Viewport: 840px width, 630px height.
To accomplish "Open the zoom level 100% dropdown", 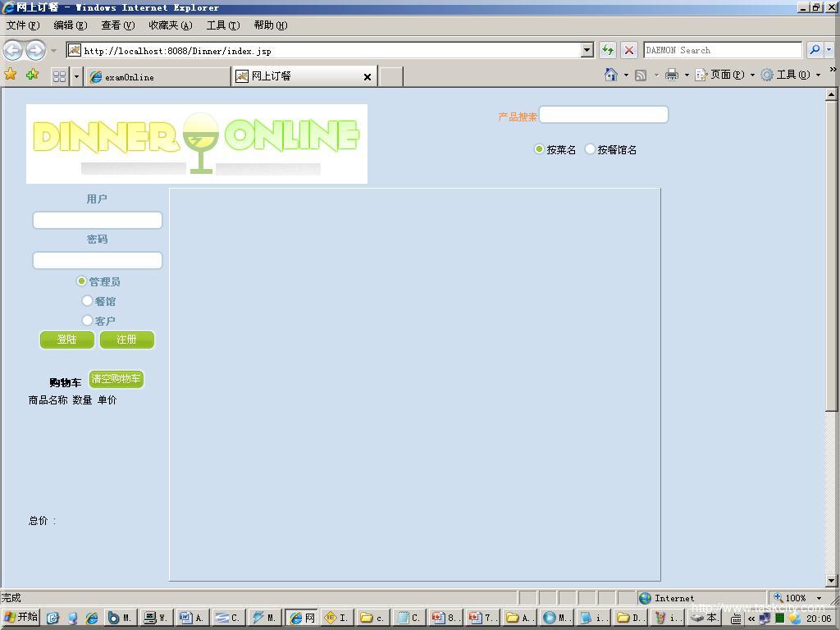I will click(x=819, y=598).
